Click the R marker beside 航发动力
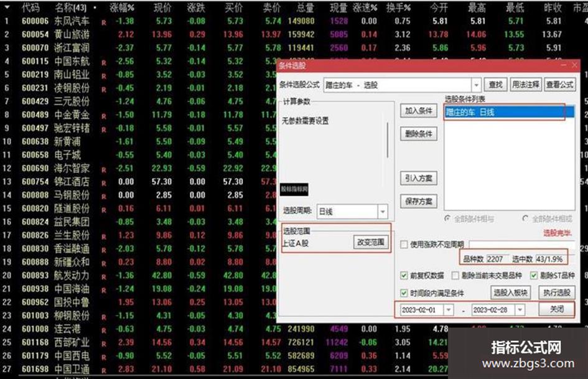 coord(104,278)
